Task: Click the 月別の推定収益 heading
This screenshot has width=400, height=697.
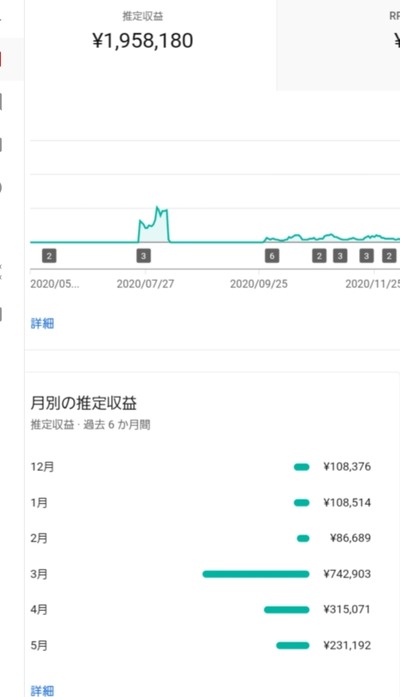Action: [x=84, y=403]
